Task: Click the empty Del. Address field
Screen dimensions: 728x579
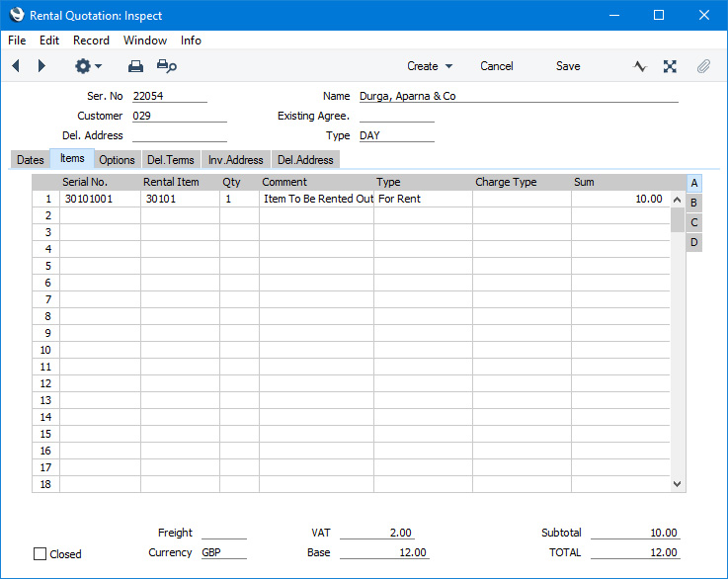Action: tap(180, 135)
